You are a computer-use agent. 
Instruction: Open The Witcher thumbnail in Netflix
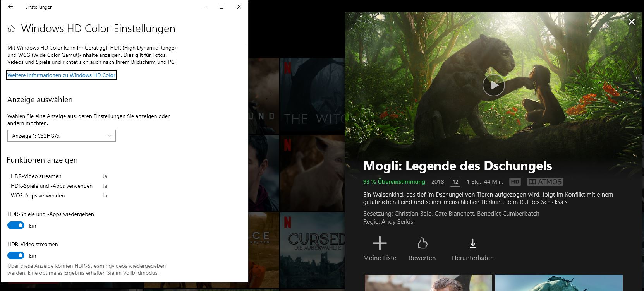pyautogui.click(x=312, y=96)
